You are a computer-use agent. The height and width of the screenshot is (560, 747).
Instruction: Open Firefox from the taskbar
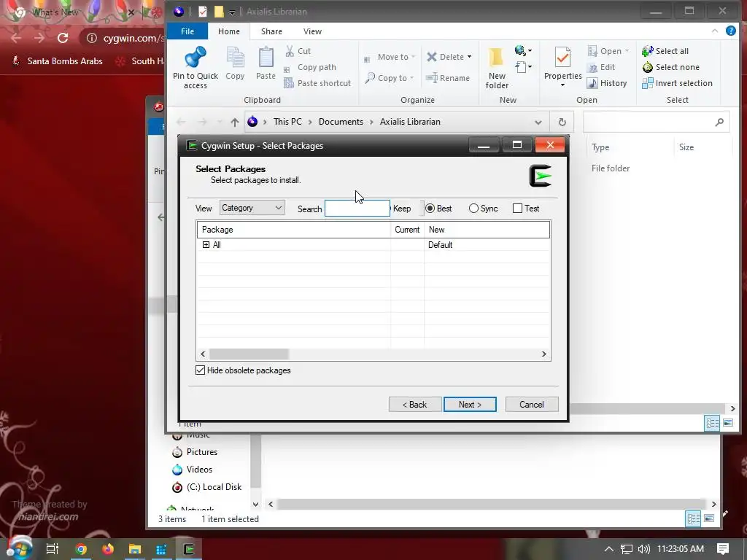pos(108,549)
